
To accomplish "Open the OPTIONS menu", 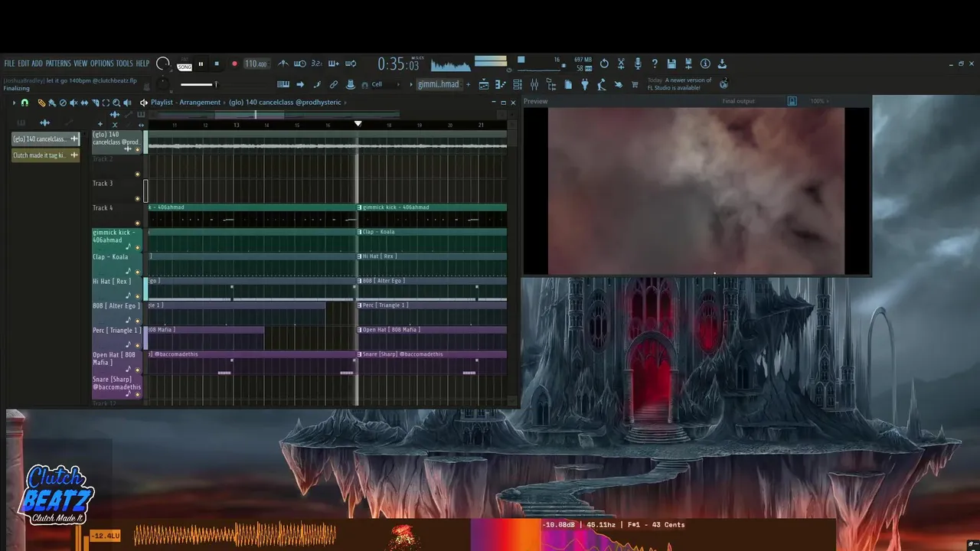I will 102,64.
